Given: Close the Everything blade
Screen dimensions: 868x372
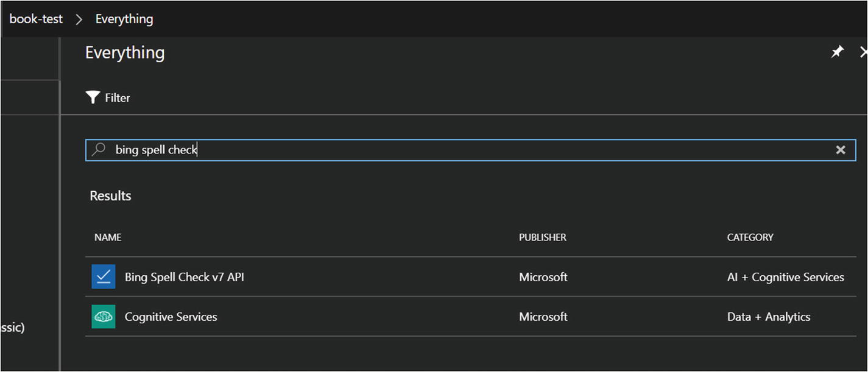Looking at the screenshot, I should [x=863, y=52].
